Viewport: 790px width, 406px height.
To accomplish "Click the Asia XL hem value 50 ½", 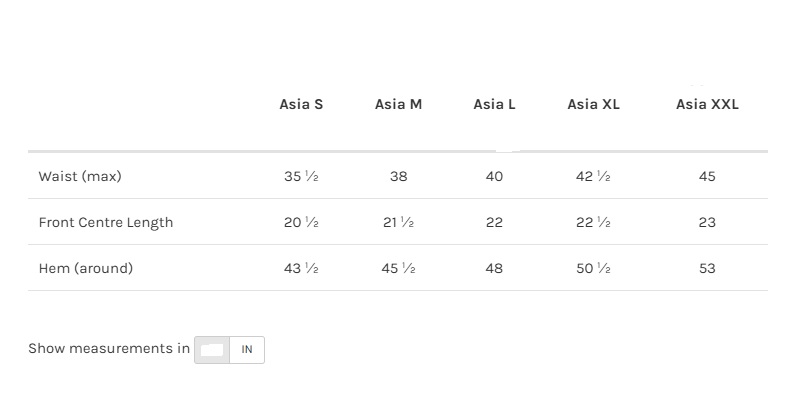I will (593, 268).
